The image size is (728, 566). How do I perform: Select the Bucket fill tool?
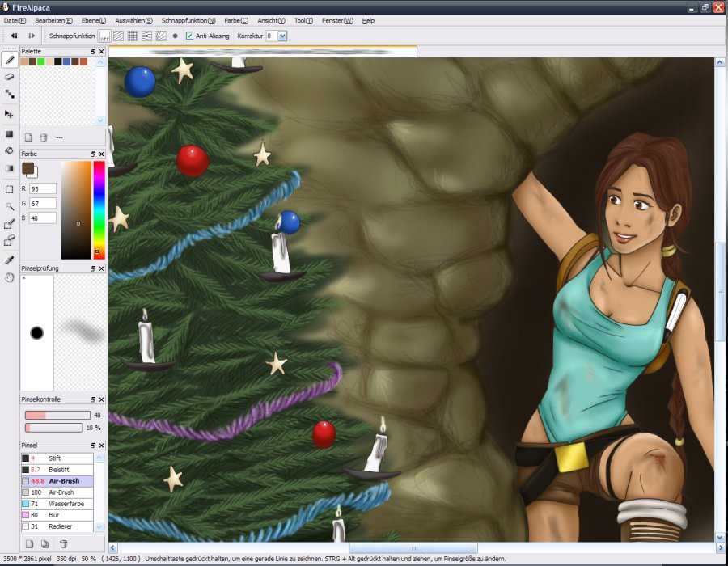pyautogui.click(x=9, y=150)
